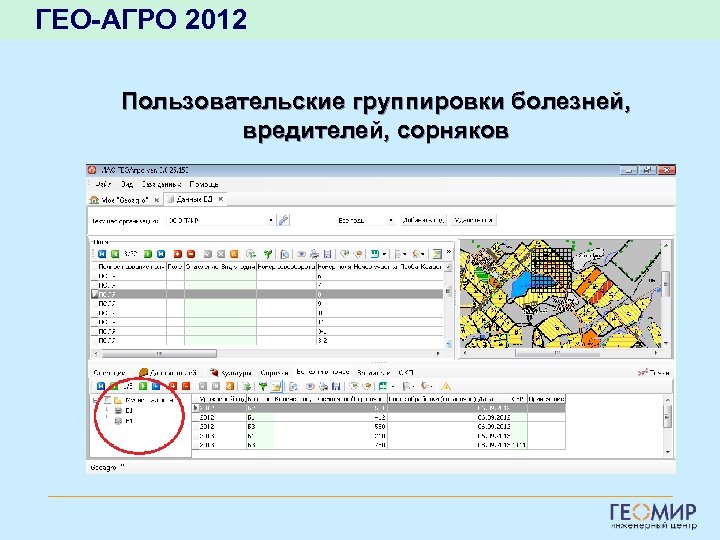Image resolution: width=720 pixels, height=540 pixels.
Task: Open organization settings wrench icon
Action: tap(284, 220)
